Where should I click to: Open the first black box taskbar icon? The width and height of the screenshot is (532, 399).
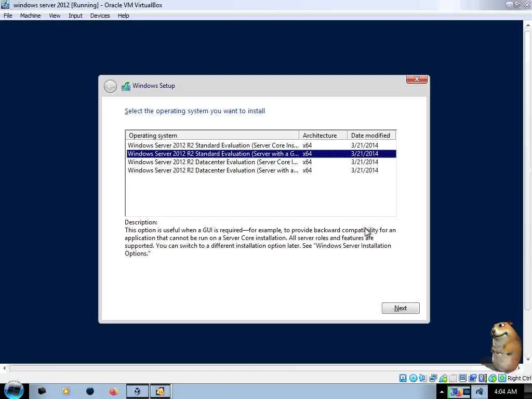pyautogui.click(x=42, y=391)
